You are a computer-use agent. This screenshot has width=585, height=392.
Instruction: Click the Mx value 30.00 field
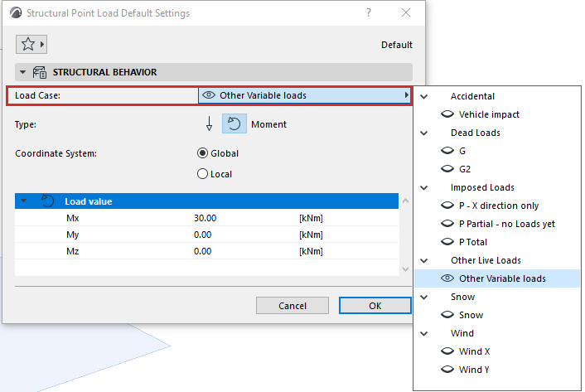point(205,218)
